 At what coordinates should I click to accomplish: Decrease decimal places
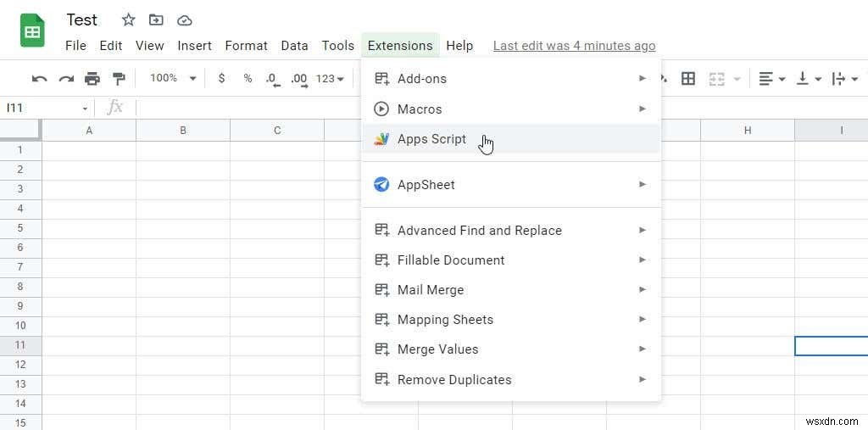(x=273, y=80)
